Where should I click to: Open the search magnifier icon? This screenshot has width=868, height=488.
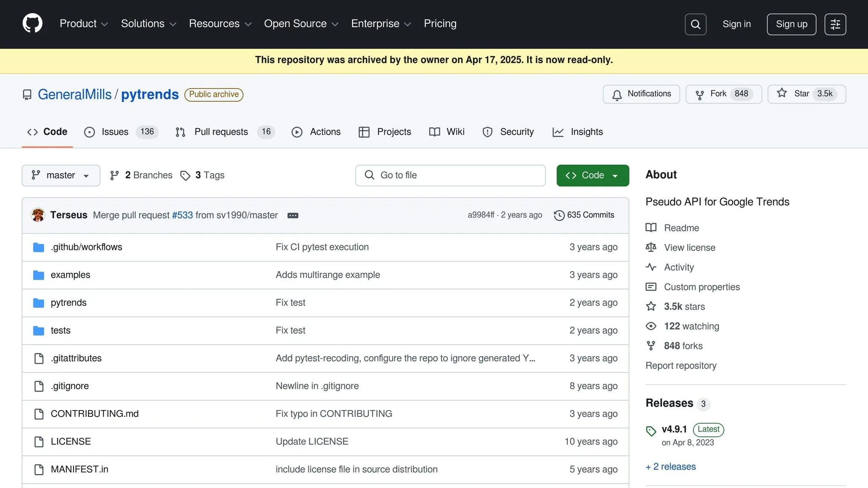(x=696, y=24)
